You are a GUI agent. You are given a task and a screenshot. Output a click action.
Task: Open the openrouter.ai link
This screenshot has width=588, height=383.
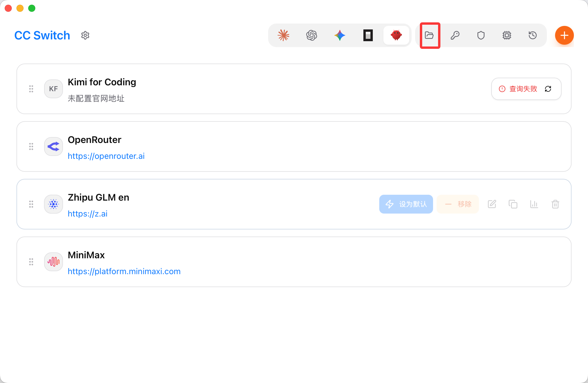106,156
